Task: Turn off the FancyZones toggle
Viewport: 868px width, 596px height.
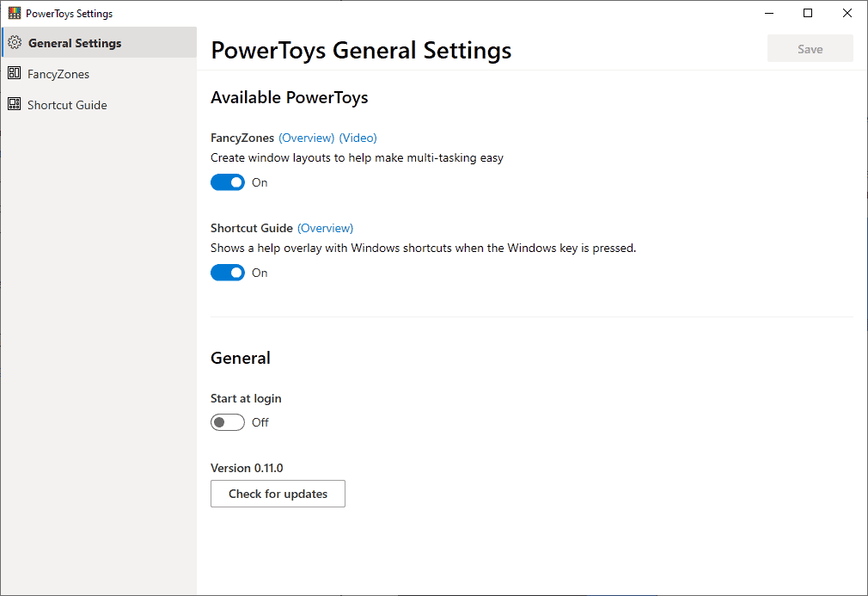Action: coord(227,181)
